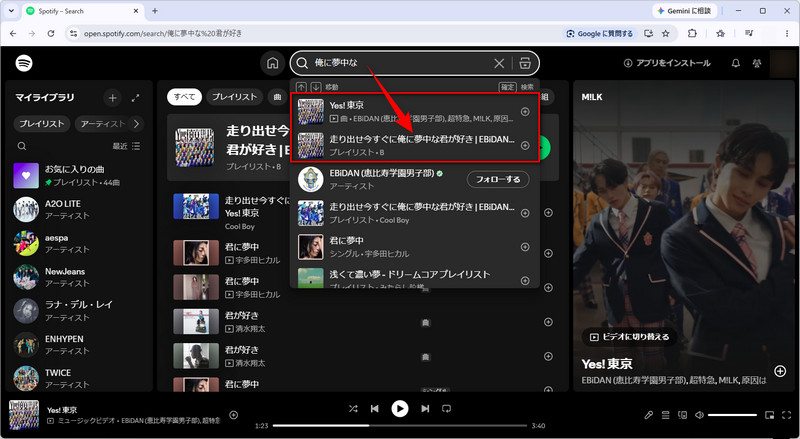Toggle shuffle playback
This screenshot has width=800, height=439.
353,408
